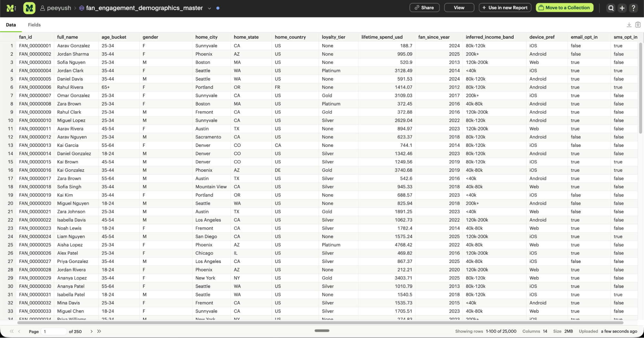This screenshot has height=338, width=644.
Task: Click the green workspace avatar icon
Action: [29, 8]
